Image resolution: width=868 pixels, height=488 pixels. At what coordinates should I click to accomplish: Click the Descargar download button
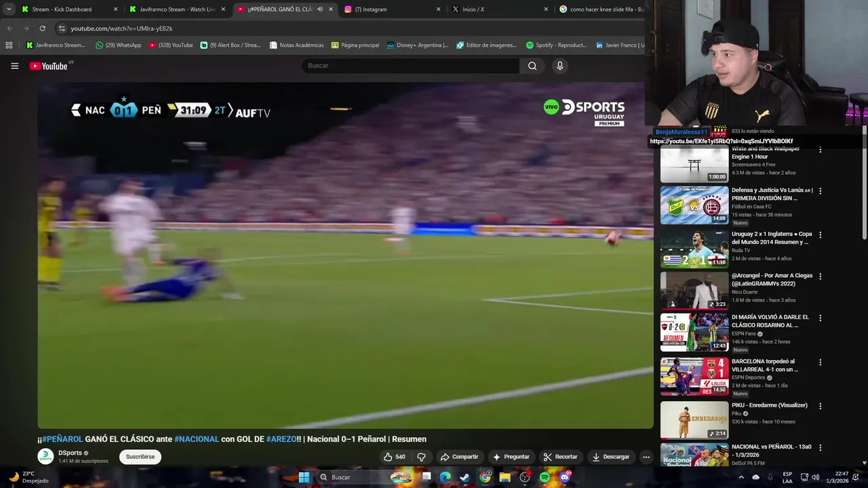click(611, 457)
